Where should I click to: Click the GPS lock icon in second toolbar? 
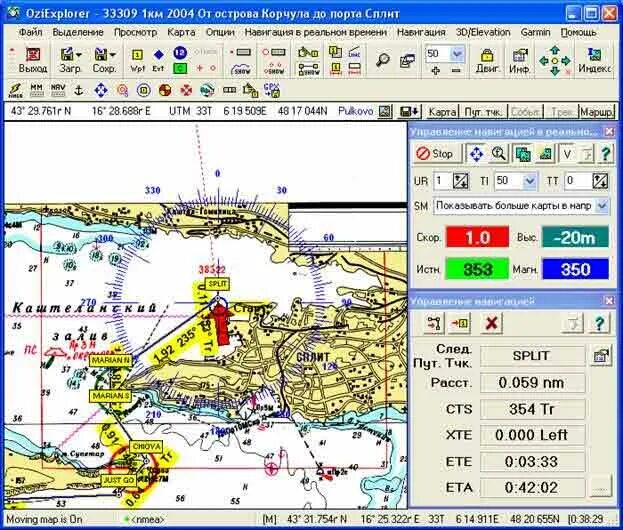point(272,91)
